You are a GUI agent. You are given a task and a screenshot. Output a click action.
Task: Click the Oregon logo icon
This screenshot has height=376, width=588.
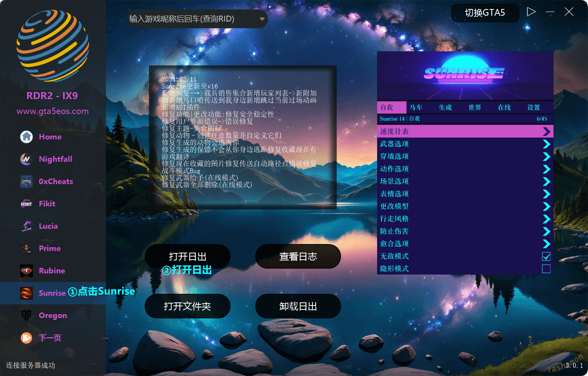(26, 315)
